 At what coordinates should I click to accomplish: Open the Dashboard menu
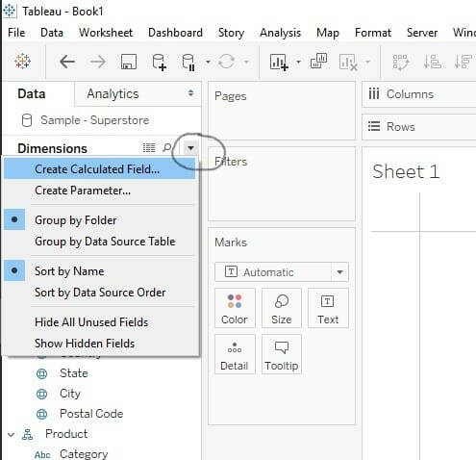pyautogui.click(x=175, y=33)
